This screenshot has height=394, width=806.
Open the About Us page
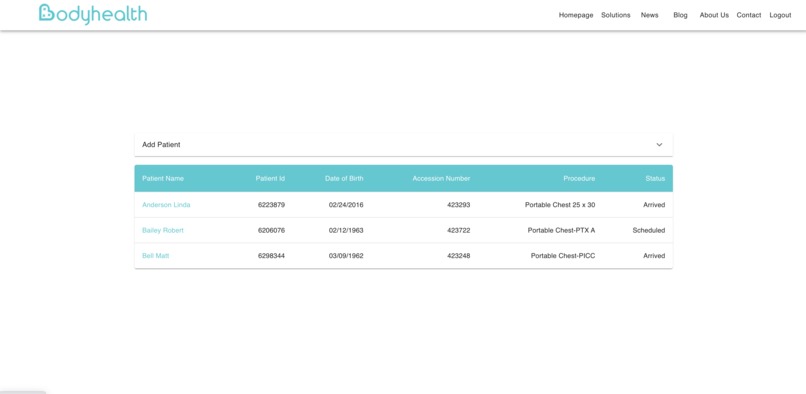[x=714, y=15]
